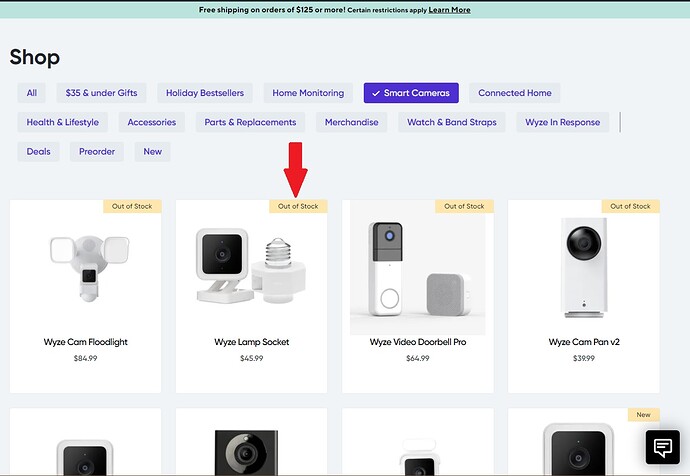This screenshot has width=690, height=476.
Task: Click Out of Stock badge on Lamp Socket
Action: pos(298,206)
